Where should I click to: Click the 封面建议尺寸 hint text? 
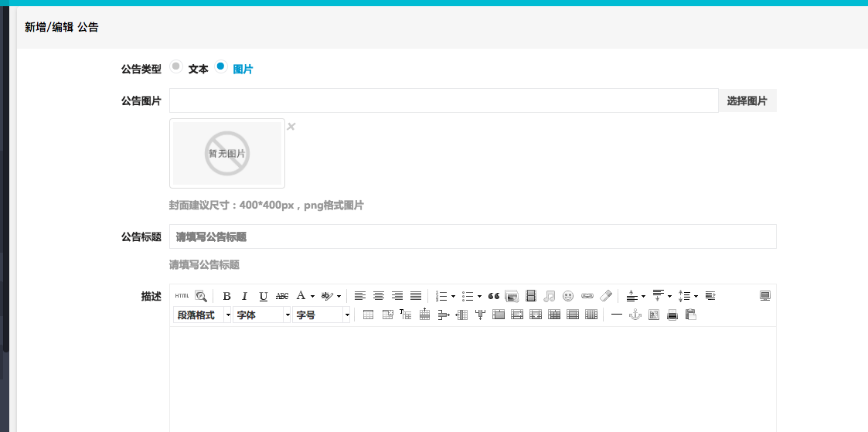coord(266,206)
